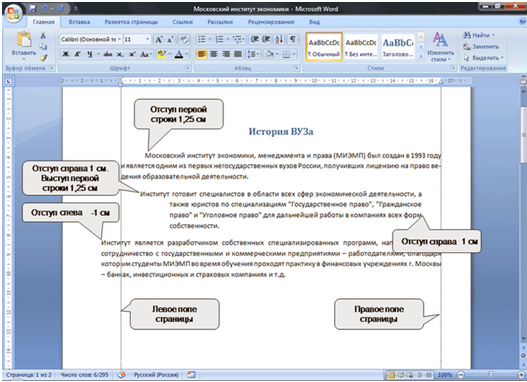This screenshot has height=382, width=527.
Task: Open the Шрифт dialog launcher
Action: tap(188, 68)
